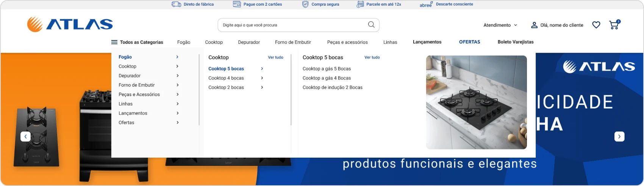
Task: Open Forno de Embutir in navigation bar
Action: point(293,42)
